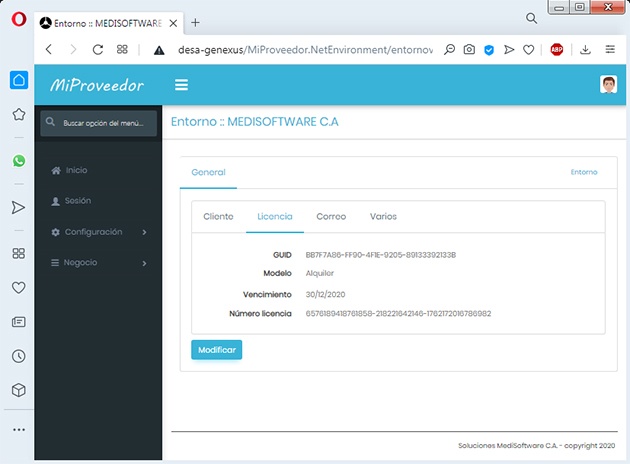This screenshot has width=630, height=464.
Task: Click the snapshot camera icon in address bar
Action: 469,49
